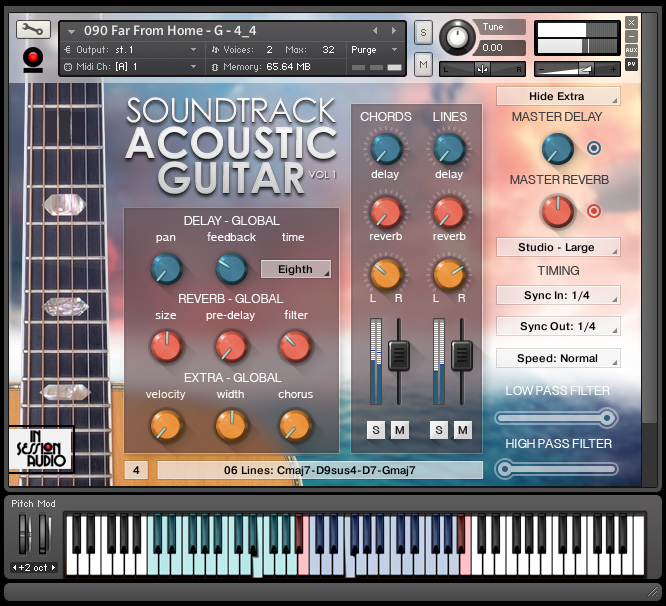Open the instrument name dropdown arrow

click(71, 31)
